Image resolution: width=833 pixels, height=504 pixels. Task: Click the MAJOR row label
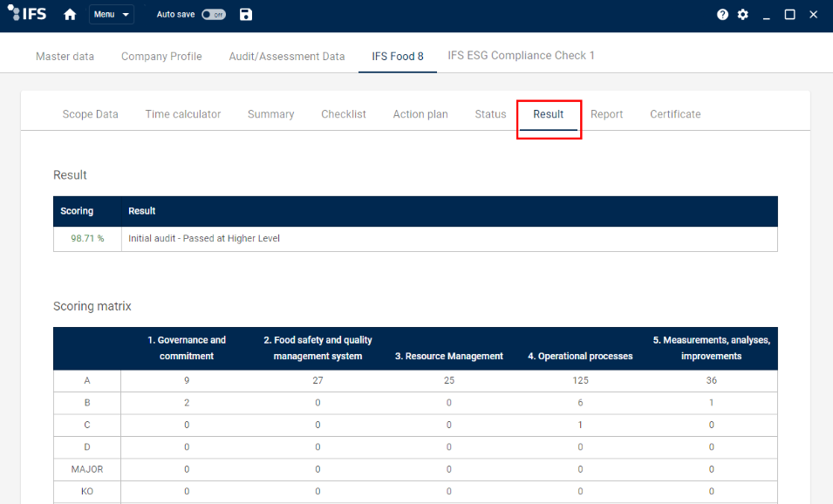tap(87, 469)
